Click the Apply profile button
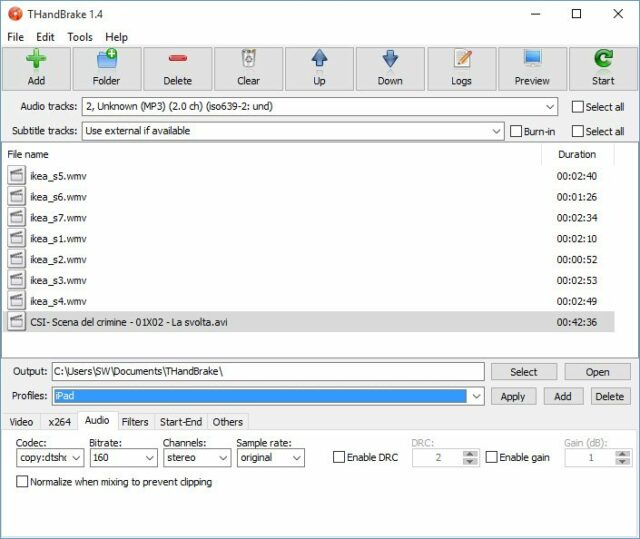This screenshot has width=640, height=539. tap(513, 397)
